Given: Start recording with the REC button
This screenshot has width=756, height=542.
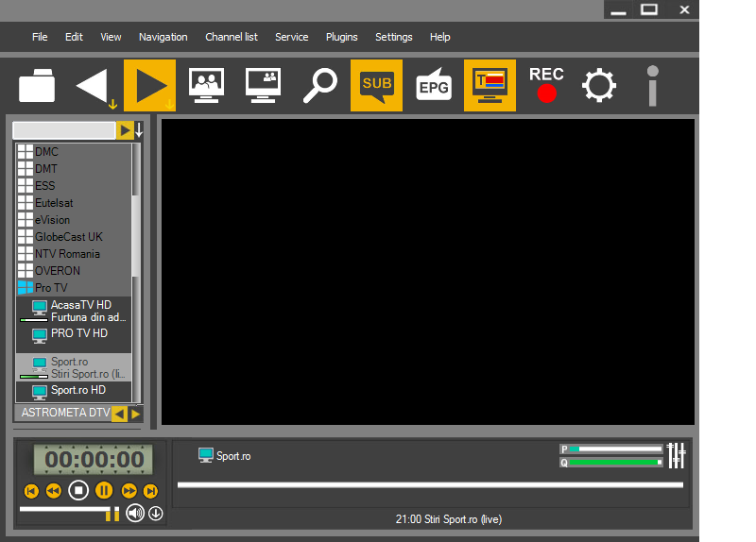Looking at the screenshot, I should pyautogui.click(x=546, y=85).
